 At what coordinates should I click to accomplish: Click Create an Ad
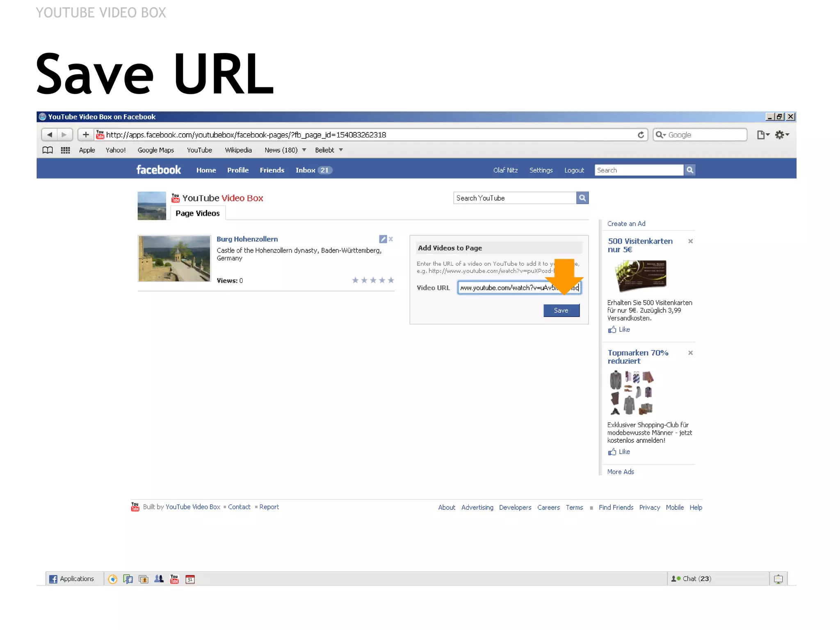[x=626, y=224]
